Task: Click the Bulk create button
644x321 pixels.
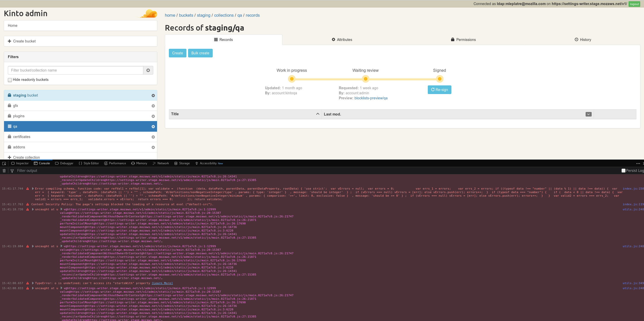Action: pos(200,53)
